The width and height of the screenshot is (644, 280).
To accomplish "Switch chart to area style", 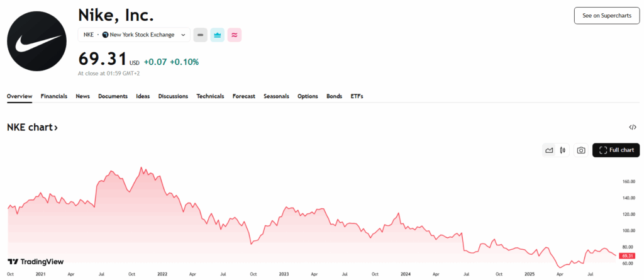I will 549,150.
